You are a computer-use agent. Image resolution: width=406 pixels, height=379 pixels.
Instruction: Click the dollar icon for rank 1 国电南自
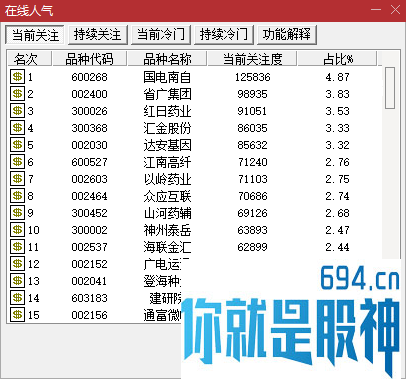[x=17, y=77]
